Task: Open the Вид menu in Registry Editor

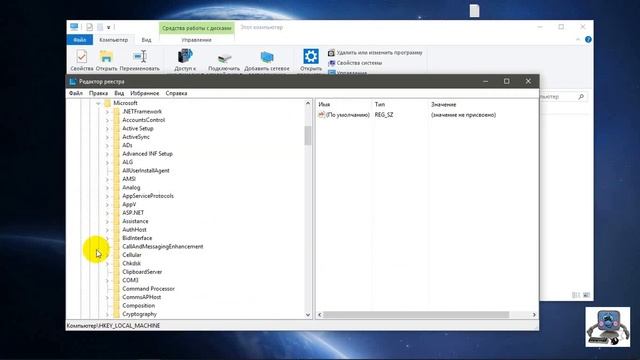Action: coord(119,93)
